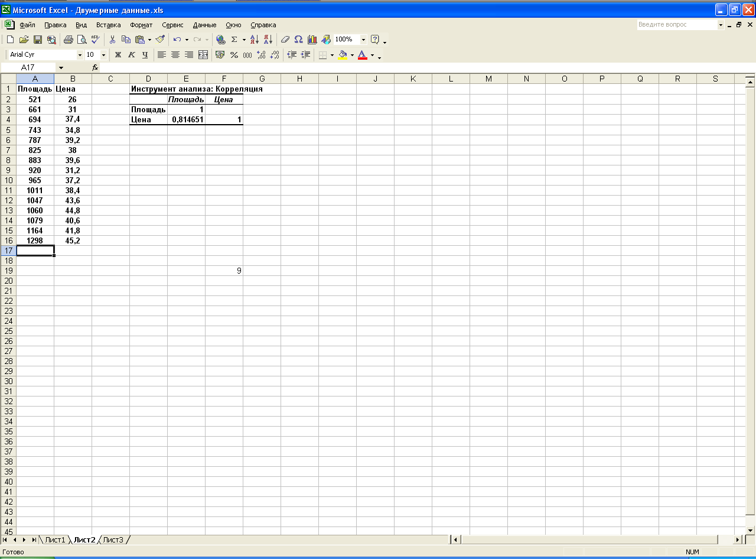Open Print Preview
The height and width of the screenshot is (559, 756).
[82, 40]
